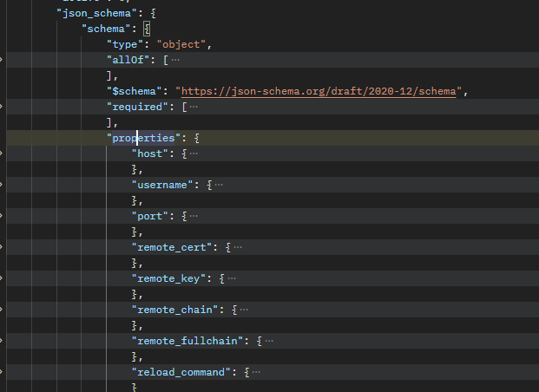Click the "type" key

(x=125, y=44)
